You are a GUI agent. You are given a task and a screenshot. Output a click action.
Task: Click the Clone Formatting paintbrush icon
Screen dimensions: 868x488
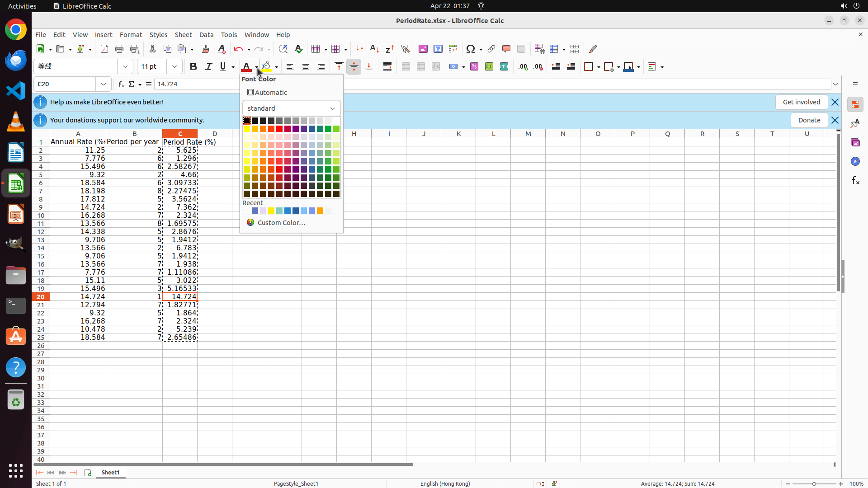[206, 49]
